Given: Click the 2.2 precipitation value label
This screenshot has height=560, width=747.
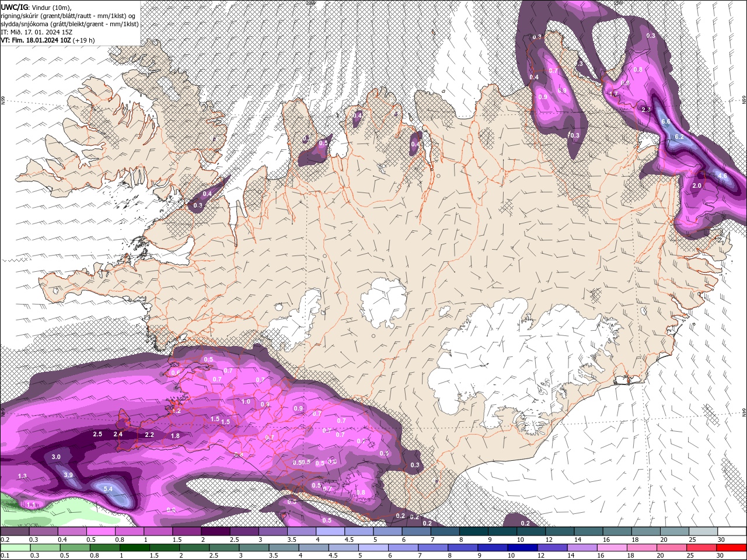Looking at the screenshot, I should pos(149,435).
